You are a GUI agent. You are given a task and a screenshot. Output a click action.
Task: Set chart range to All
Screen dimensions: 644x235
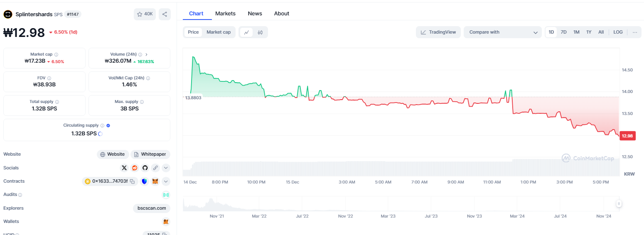click(x=601, y=32)
